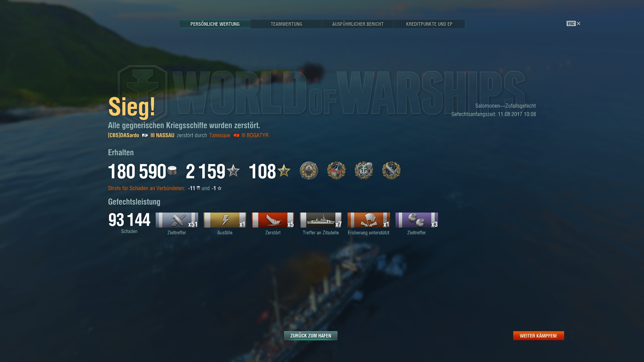Image resolution: width=644 pixels, height=362 pixels.
Task: Open the Teamwertung tab
Action: pos(286,24)
